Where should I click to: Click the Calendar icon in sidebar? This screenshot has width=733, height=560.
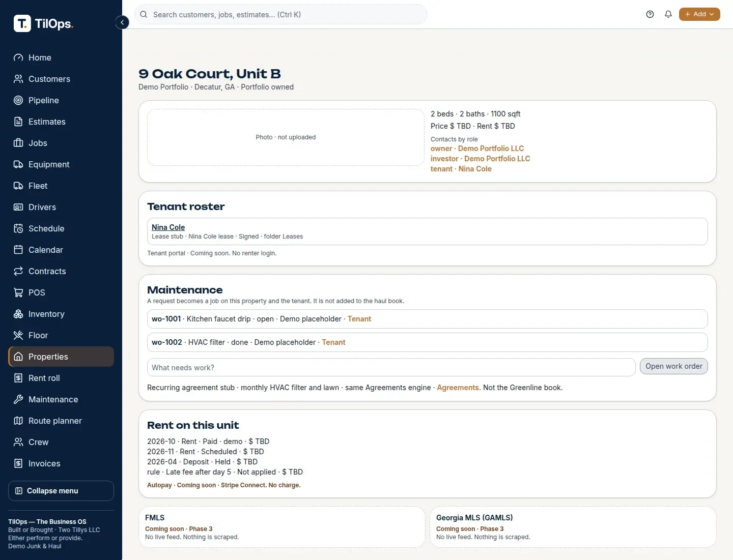[x=18, y=250]
